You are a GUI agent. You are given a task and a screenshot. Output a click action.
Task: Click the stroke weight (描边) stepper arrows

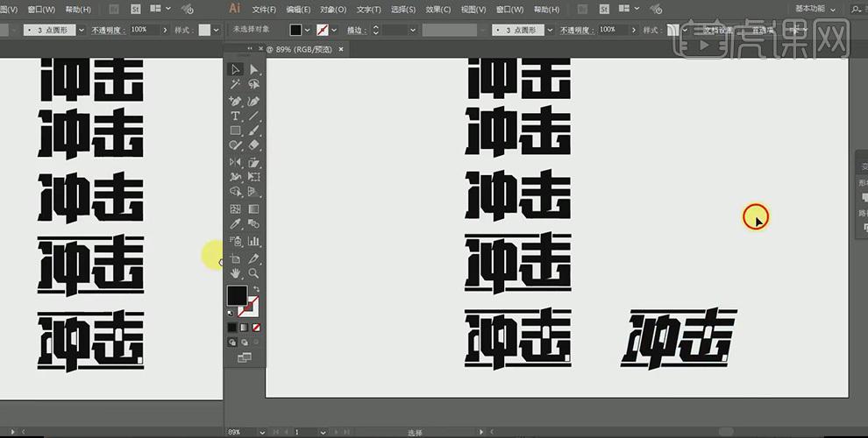(x=376, y=30)
